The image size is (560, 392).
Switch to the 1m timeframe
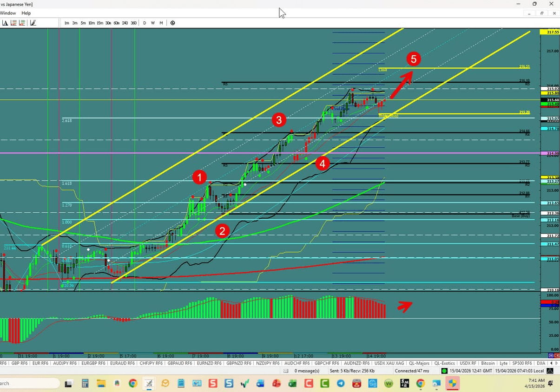point(66,22)
